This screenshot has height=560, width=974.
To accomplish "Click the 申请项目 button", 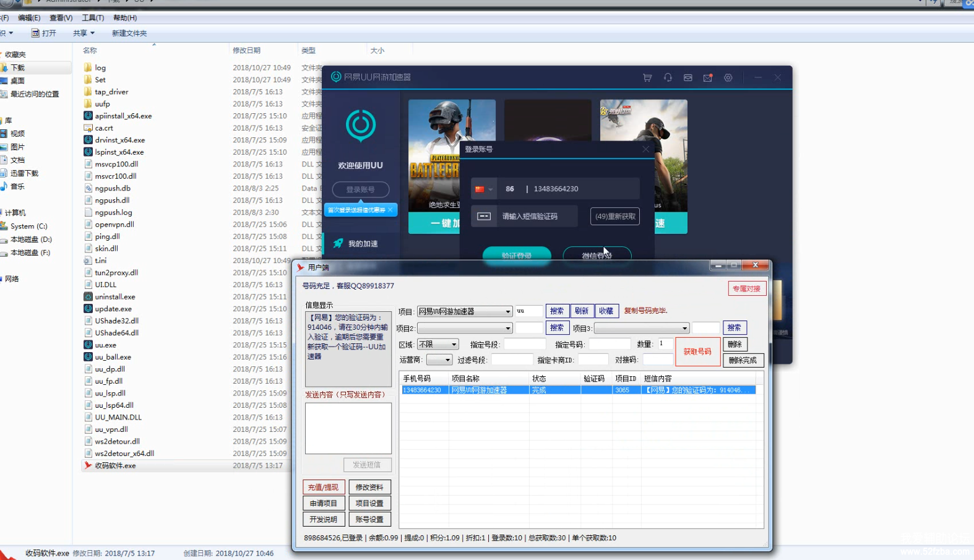I will pos(323,503).
